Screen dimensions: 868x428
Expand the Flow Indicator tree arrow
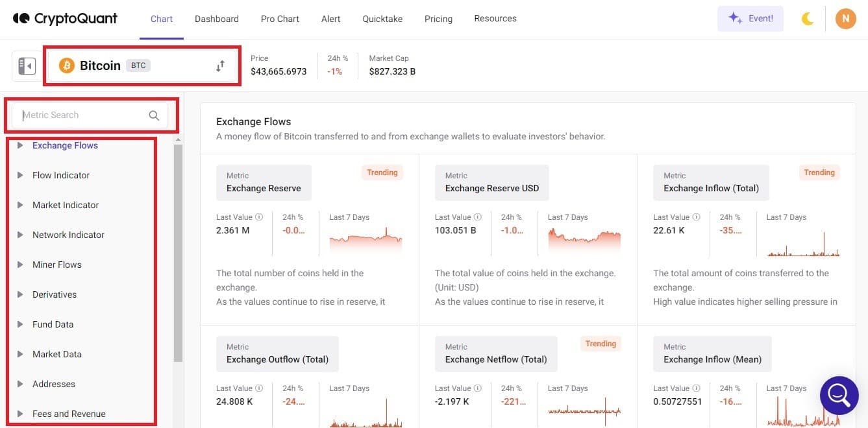point(20,175)
